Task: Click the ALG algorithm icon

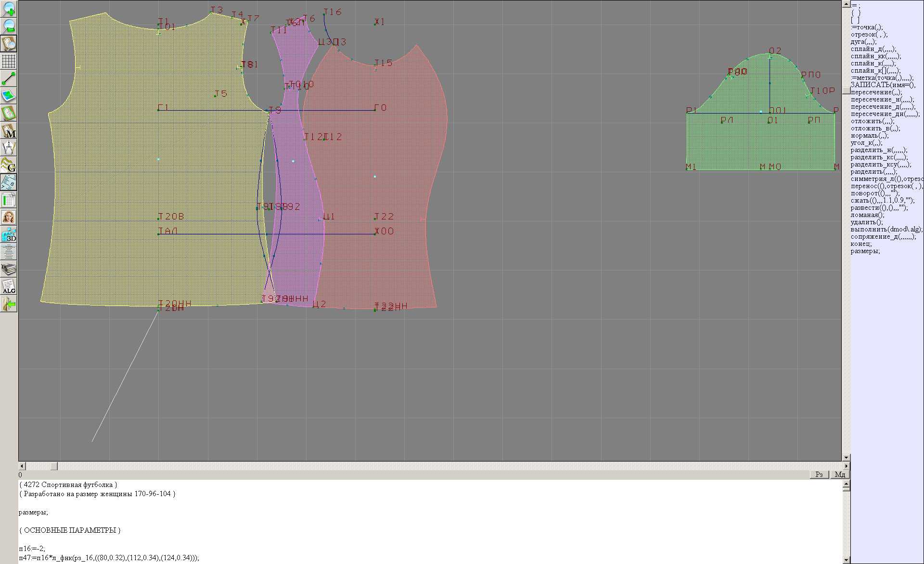Action: [x=9, y=287]
